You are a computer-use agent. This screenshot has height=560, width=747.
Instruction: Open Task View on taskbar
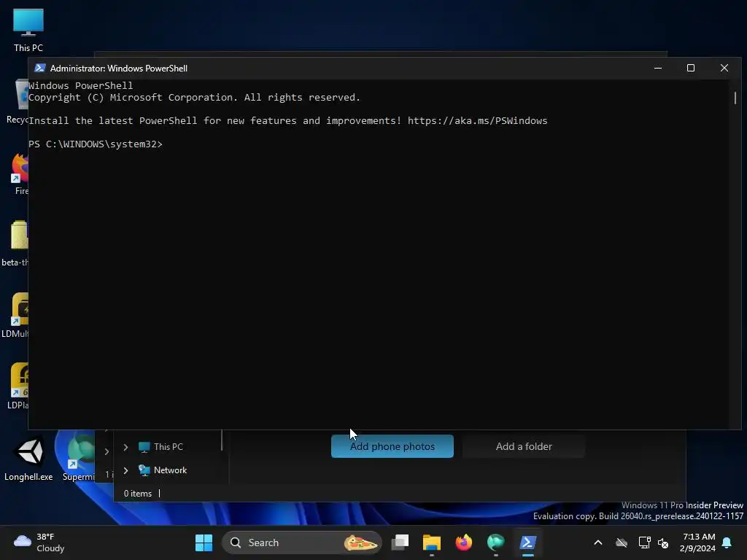(400, 542)
